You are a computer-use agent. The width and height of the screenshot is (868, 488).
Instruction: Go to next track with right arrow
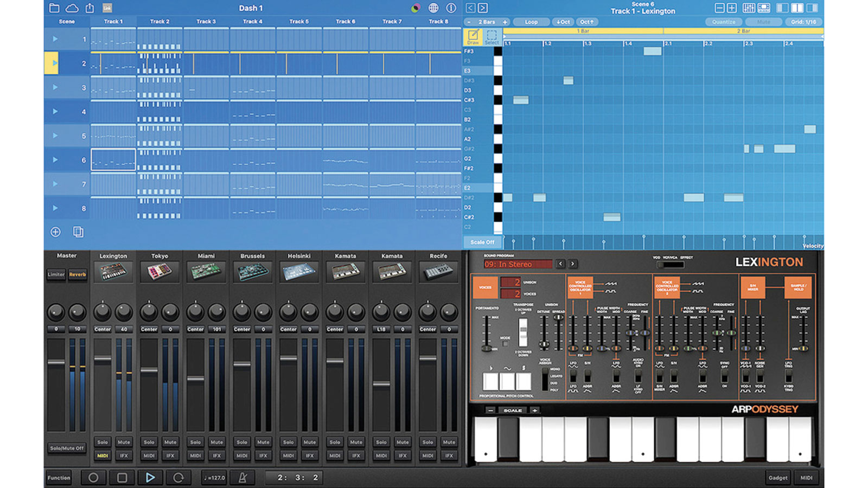coord(483,8)
